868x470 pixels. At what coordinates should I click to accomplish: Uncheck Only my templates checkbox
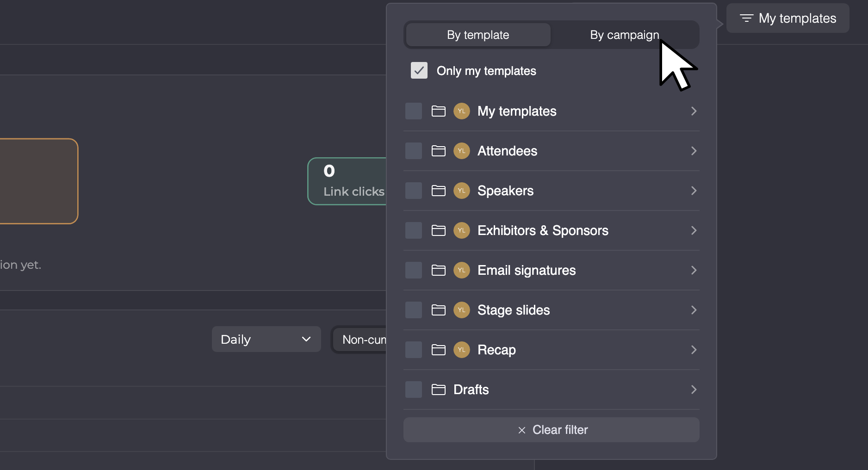[x=419, y=70]
